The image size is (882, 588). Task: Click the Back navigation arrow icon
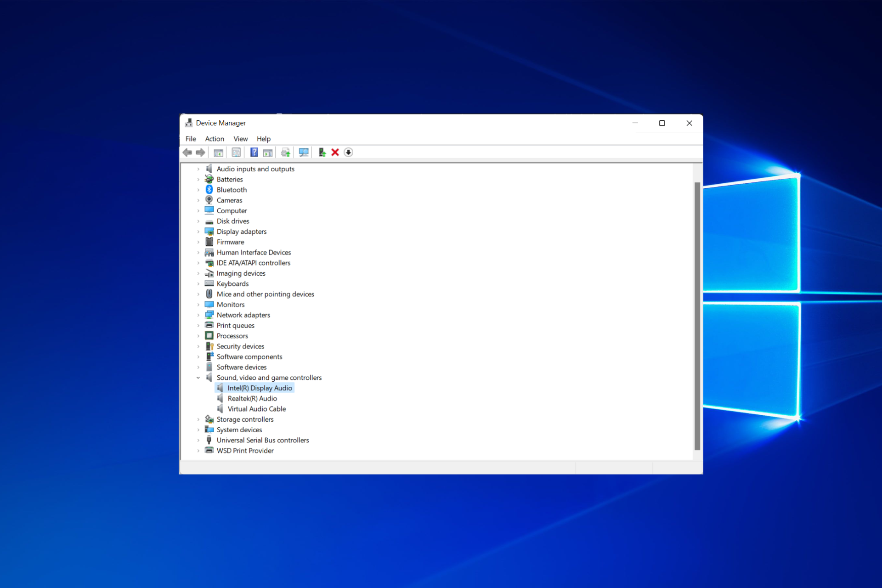coord(188,152)
